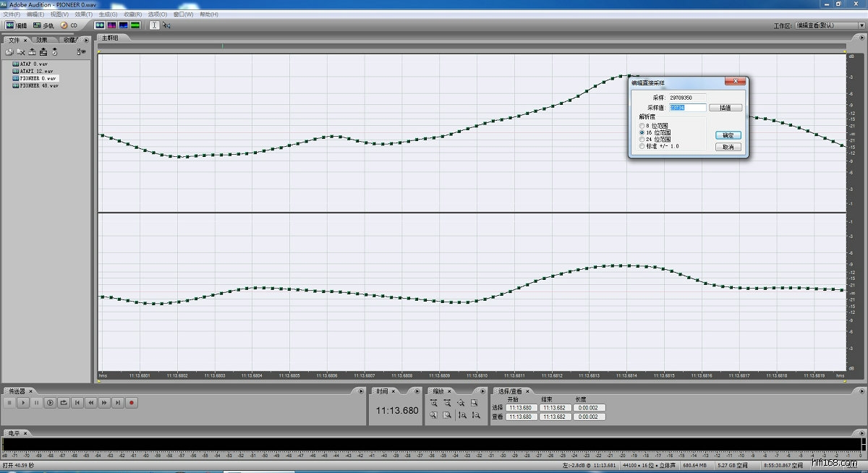Choose the 标准 +/- 1.0 resolution option

coord(642,146)
